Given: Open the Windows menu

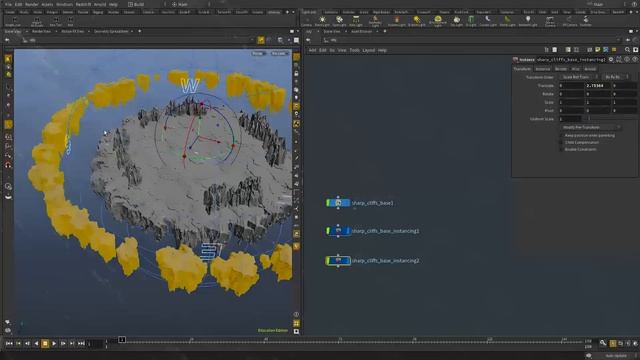Looking at the screenshot, I should pos(64,4).
